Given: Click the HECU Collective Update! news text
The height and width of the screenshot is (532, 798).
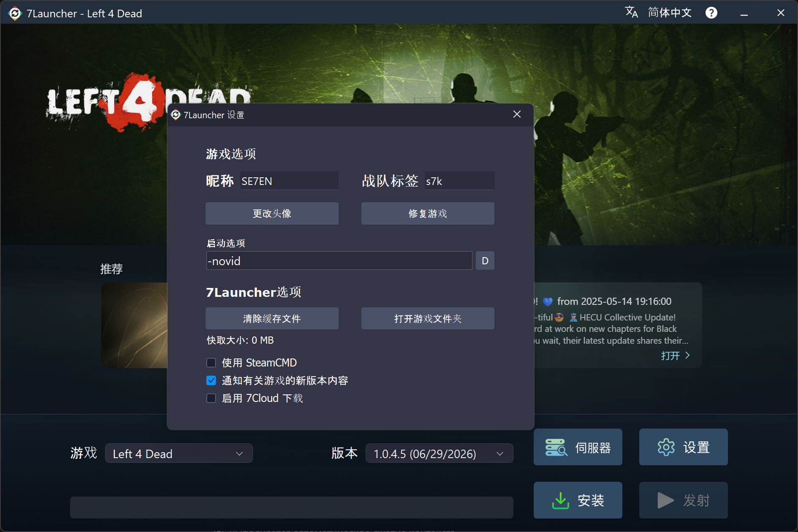Looking at the screenshot, I should pyautogui.click(x=627, y=317).
